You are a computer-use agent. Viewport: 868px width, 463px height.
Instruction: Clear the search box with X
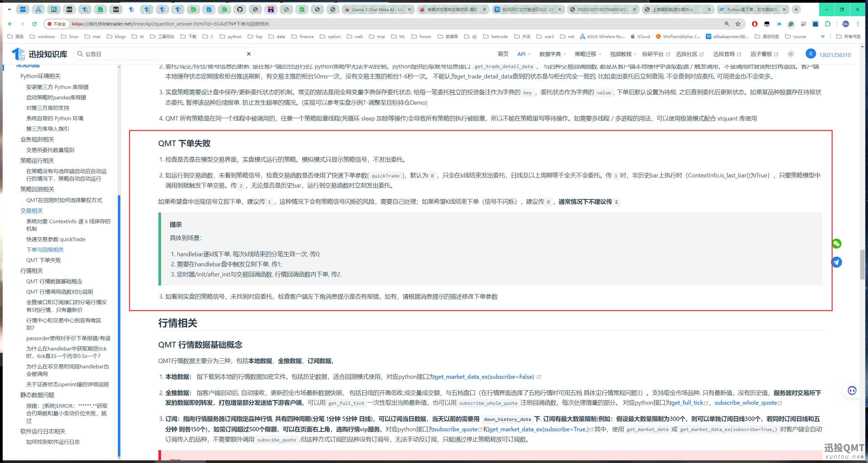coord(249,54)
